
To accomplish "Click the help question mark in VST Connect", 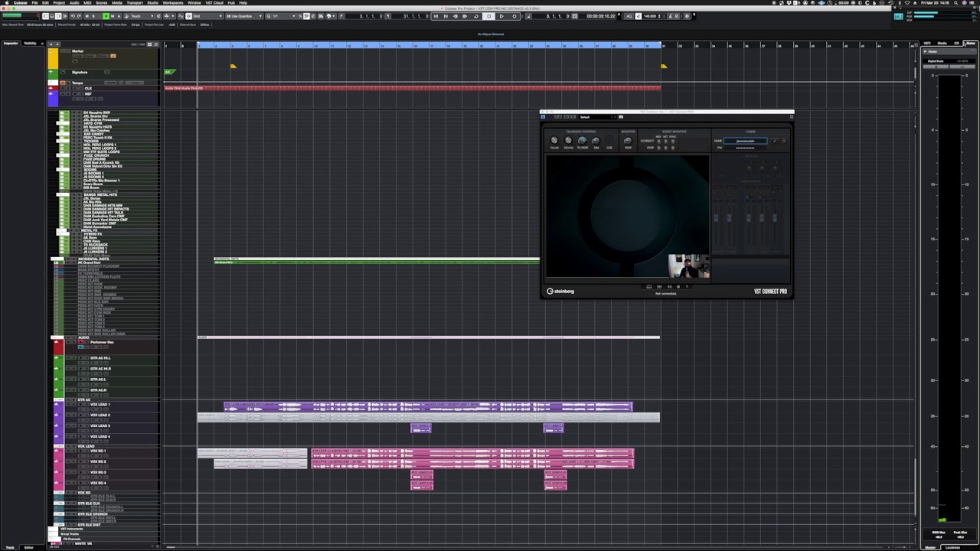I will point(687,286).
